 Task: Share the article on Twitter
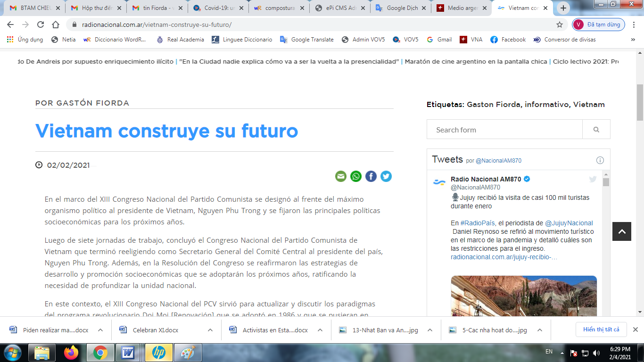(386, 176)
